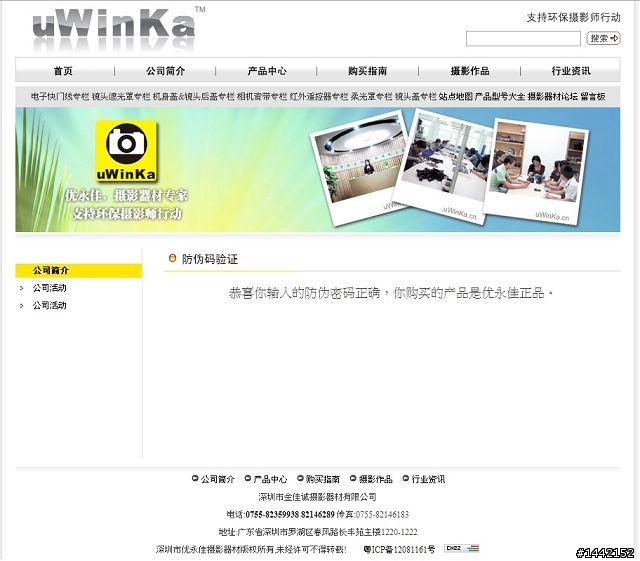Click the phone number 0755-82359938 in footer
This screenshot has height=561, width=640.
272,514
